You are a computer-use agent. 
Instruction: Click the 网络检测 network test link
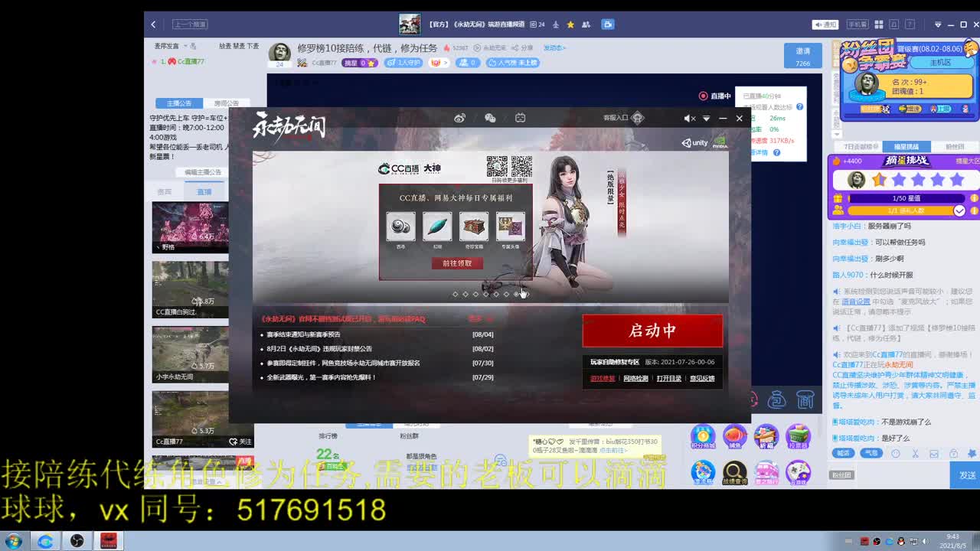[635, 379]
